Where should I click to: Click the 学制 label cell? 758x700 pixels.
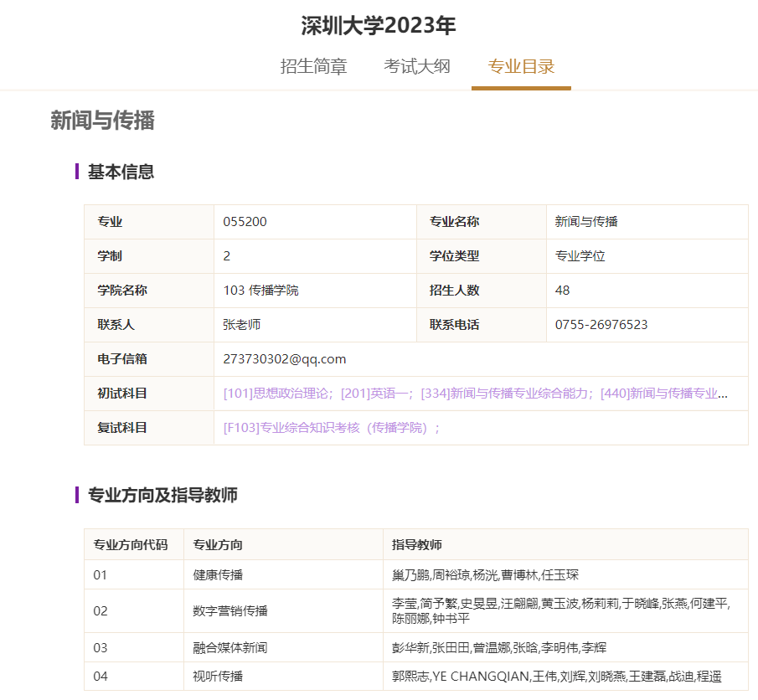coord(149,256)
